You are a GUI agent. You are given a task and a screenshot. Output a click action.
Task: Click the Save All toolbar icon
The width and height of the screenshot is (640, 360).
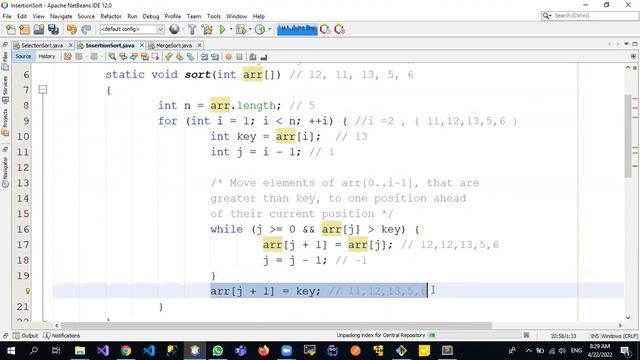(x=53, y=29)
